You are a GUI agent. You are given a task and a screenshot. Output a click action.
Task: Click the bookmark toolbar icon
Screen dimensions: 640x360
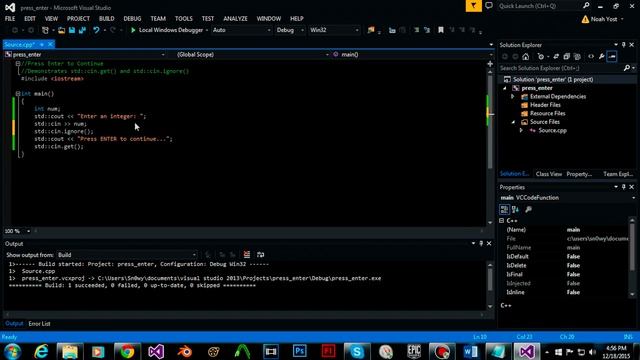(x=441, y=30)
